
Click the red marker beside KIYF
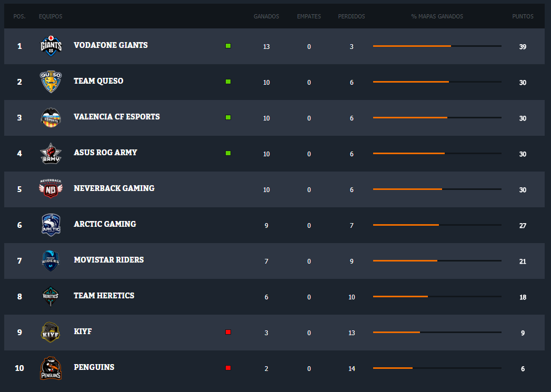(228, 332)
